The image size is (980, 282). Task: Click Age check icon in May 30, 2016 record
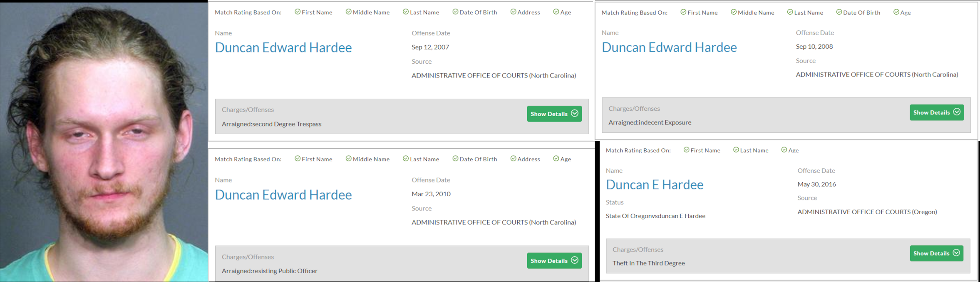pos(784,150)
